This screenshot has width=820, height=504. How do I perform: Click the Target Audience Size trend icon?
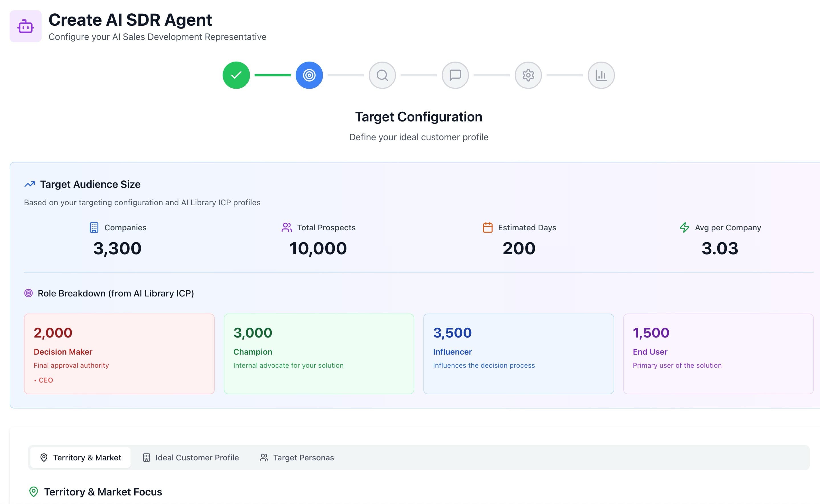tap(29, 184)
